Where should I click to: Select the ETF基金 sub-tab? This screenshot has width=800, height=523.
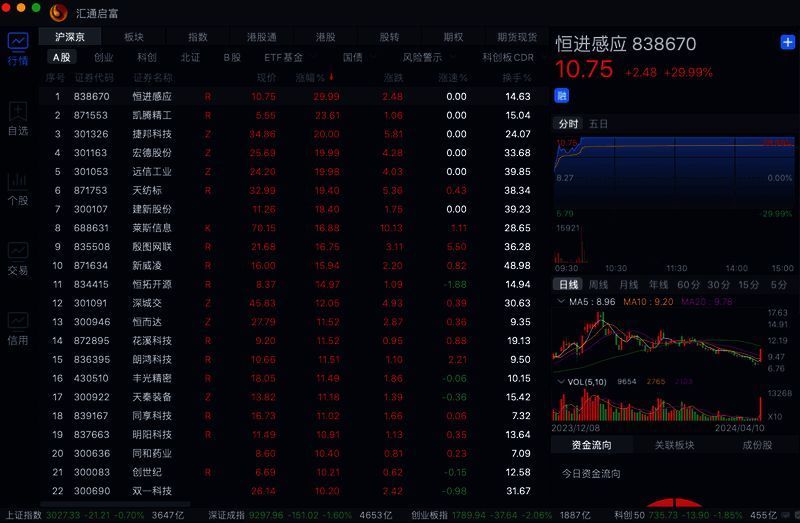(283, 57)
